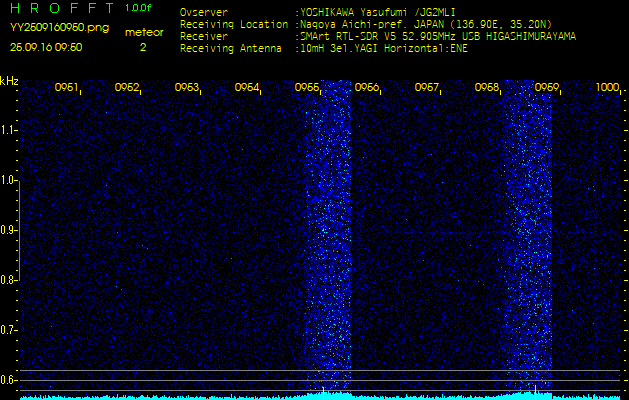Viewport: 629px width, 400px height.
Task: Click the yellow meteor marker near 0955
Action: click(323, 393)
